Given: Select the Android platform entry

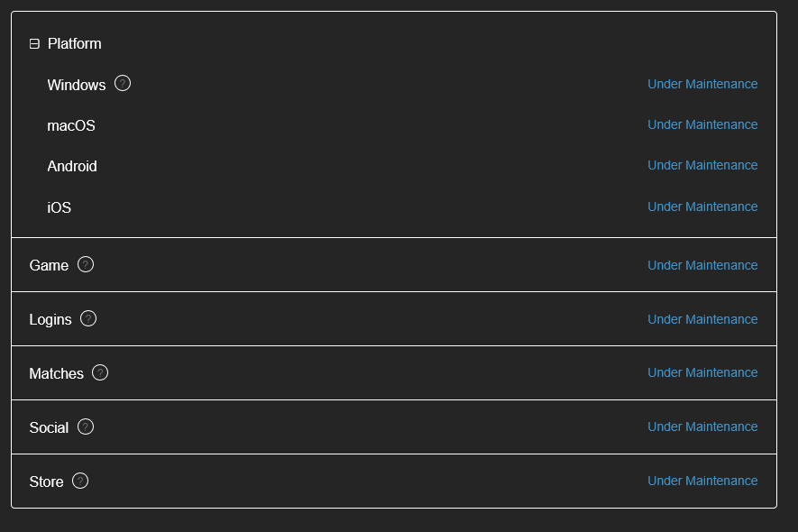Looking at the screenshot, I should pos(72,166).
